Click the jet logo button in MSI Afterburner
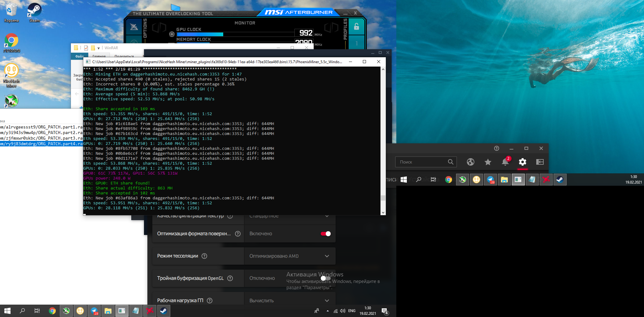The image size is (644, 317). click(134, 27)
